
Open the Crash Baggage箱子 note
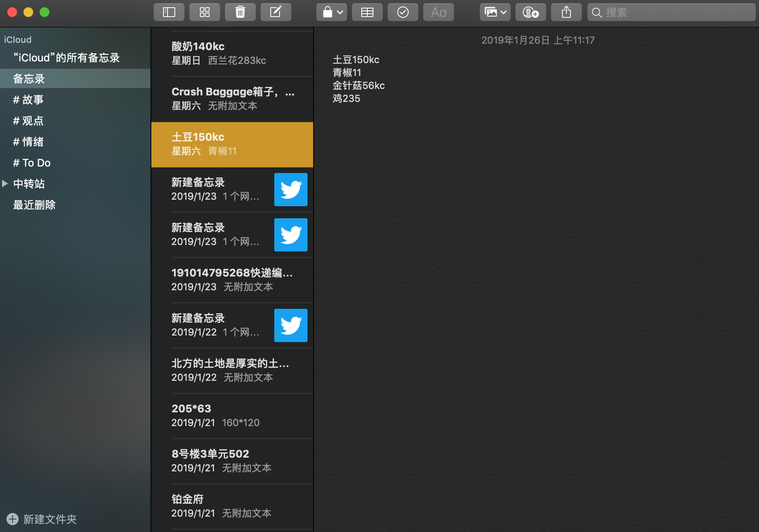point(232,99)
